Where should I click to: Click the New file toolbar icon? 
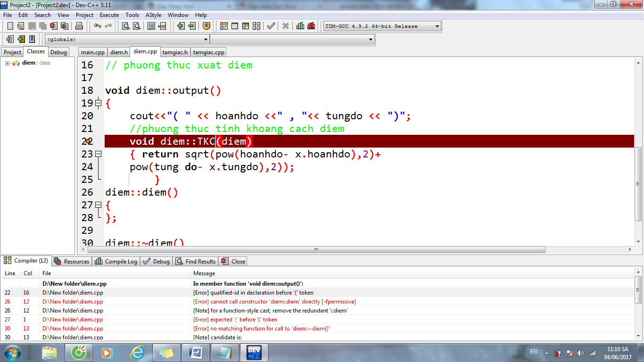pyautogui.click(x=10, y=26)
